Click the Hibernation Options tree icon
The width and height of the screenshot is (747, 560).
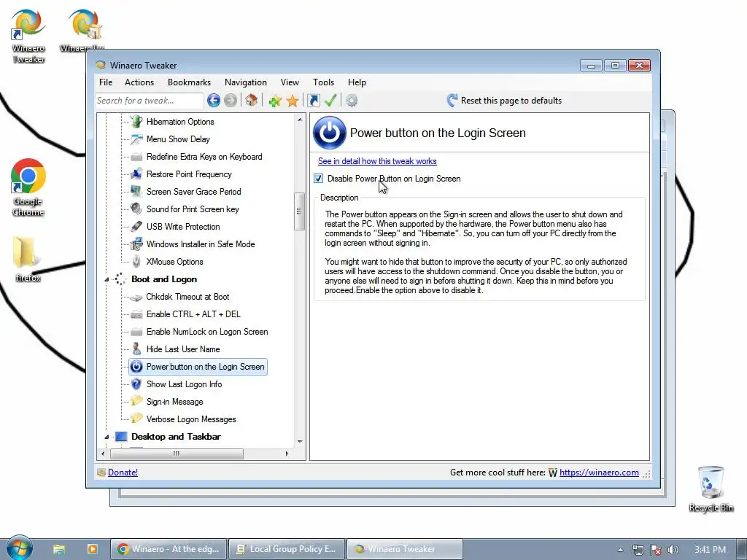pos(136,122)
